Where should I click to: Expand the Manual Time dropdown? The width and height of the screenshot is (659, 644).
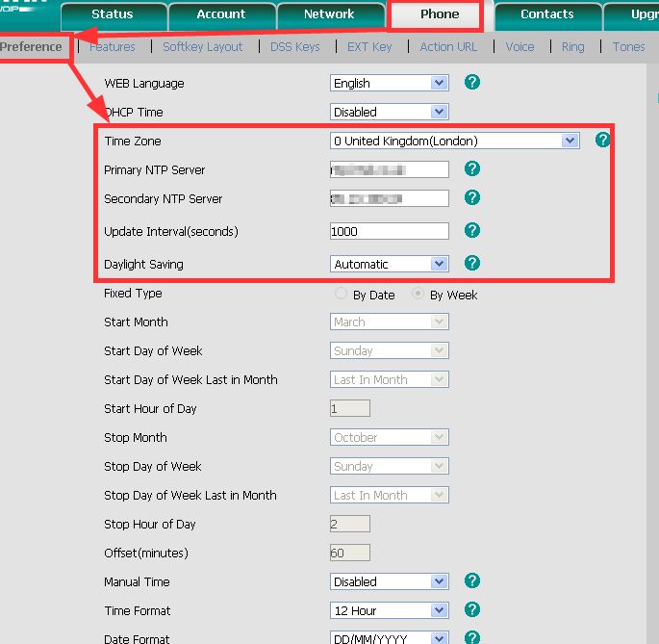tap(390, 581)
